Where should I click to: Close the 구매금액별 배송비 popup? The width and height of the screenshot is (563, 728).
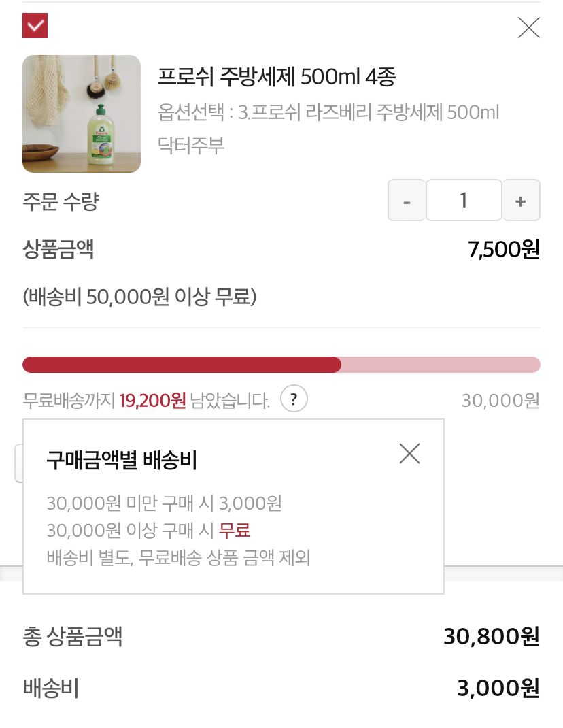(x=409, y=454)
